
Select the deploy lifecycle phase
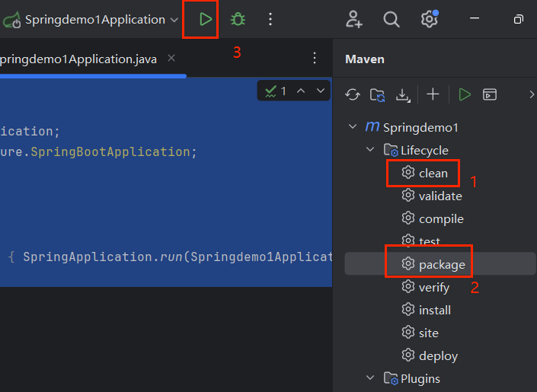[x=430, y=355]
